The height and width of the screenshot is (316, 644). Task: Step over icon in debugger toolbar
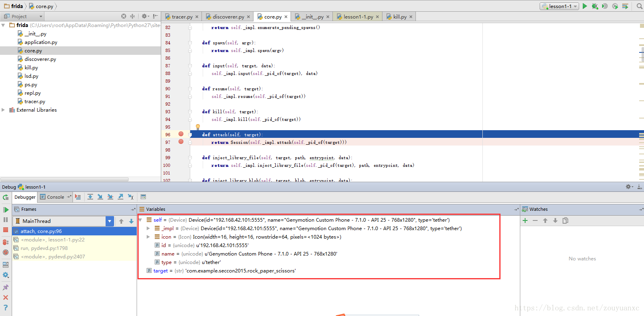pos(90,197)
